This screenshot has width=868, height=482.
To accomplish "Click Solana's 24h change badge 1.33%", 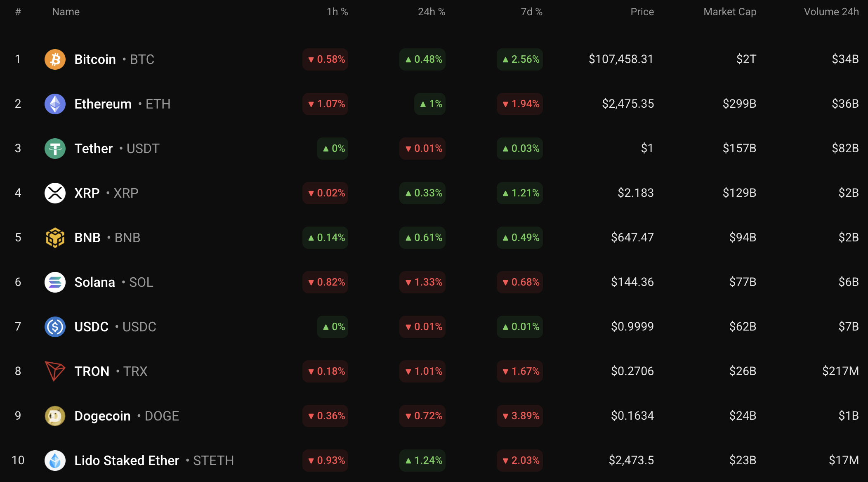I will (422, 282).
